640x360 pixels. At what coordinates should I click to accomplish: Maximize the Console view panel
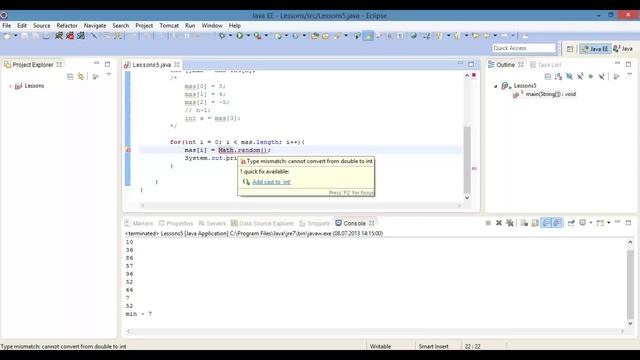(x=628, y=222)
